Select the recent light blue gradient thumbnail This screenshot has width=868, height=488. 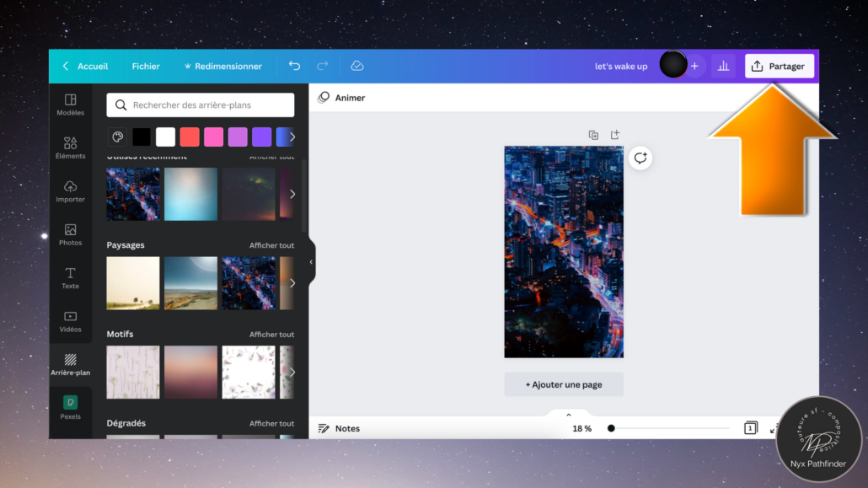[x=191, y=195]
